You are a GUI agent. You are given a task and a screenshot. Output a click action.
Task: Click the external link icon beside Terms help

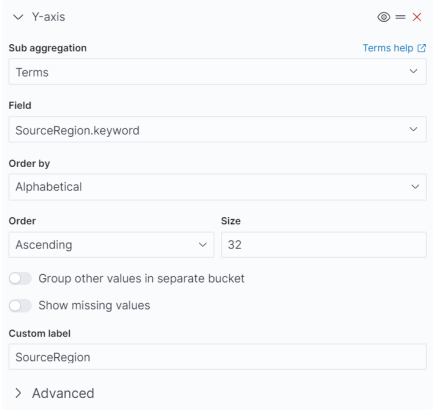421,48
